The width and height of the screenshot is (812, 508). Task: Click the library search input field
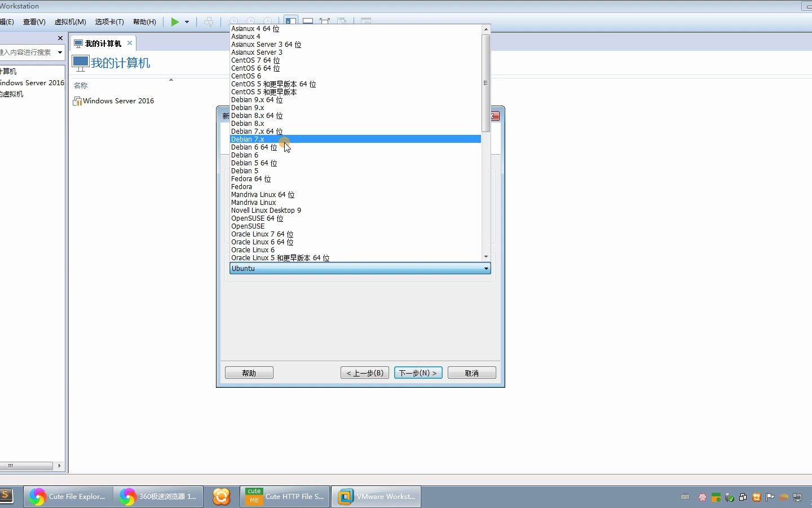(27, 52)
